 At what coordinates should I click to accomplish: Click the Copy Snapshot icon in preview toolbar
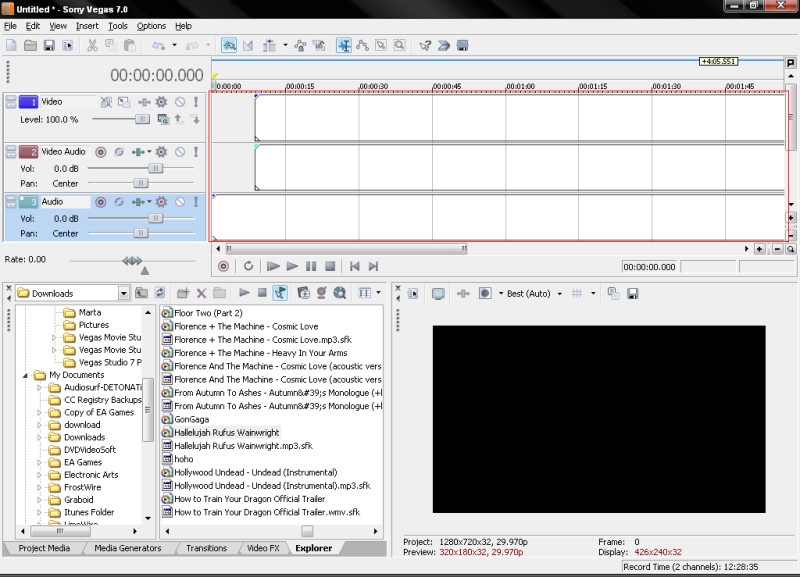pyautogui.click(x=614, y=293)
